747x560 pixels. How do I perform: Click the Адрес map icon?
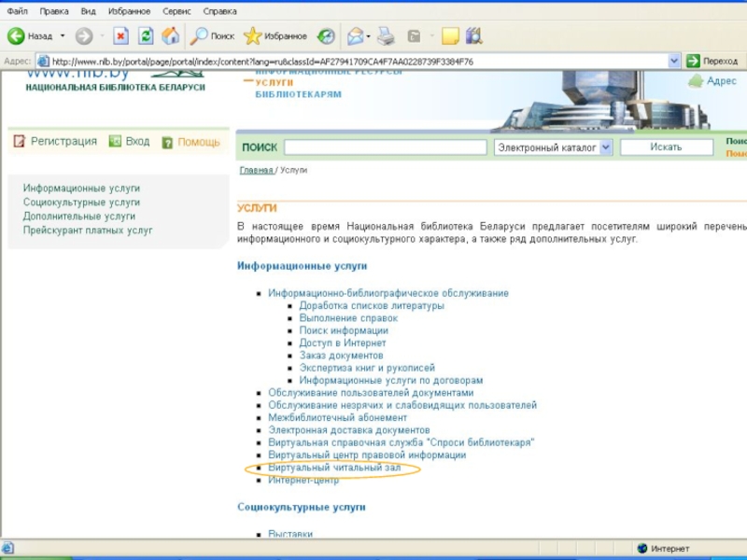point(696,81)
